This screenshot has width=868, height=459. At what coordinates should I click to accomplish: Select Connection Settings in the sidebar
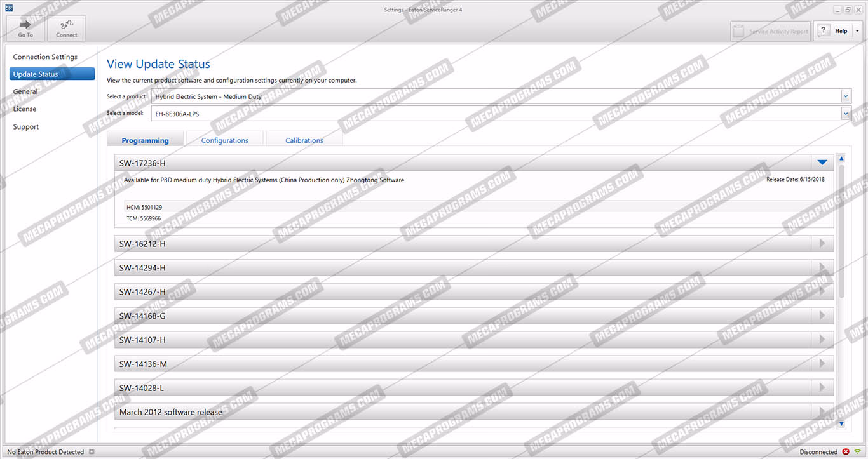(x=45, y=57)
